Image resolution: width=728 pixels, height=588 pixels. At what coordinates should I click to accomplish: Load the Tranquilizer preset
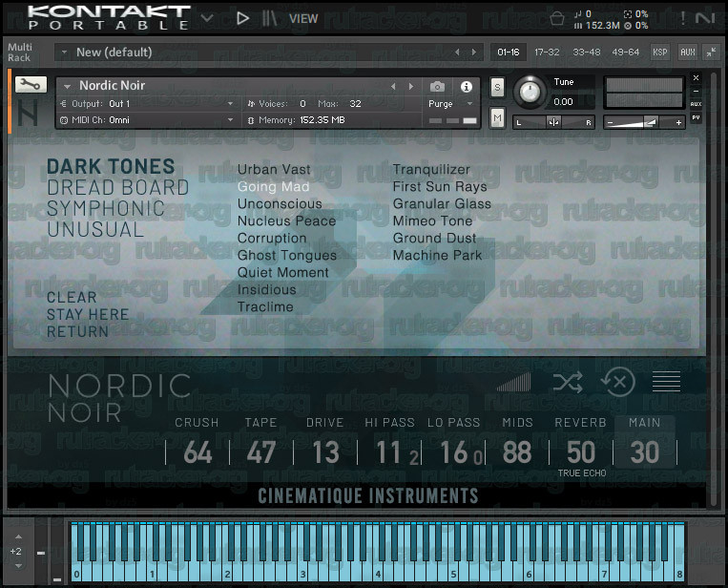[x=431, y=170]
